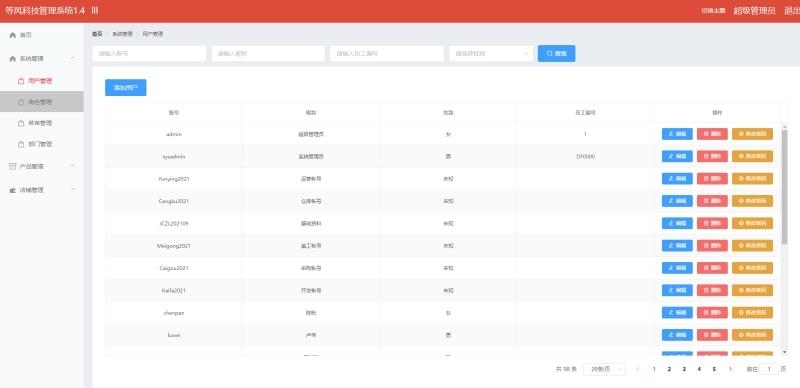Click the blue search button with magnifier
The image size is (800, 388).
(x=556, y=54)
